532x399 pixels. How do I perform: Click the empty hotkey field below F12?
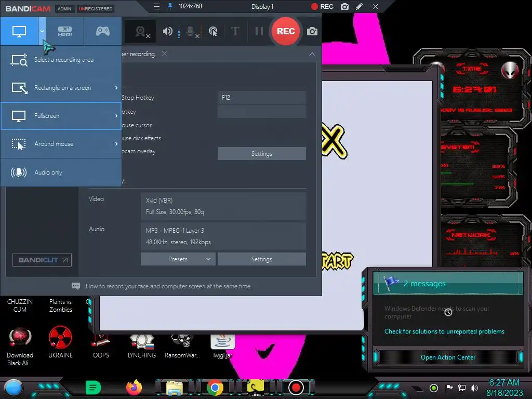262,112
